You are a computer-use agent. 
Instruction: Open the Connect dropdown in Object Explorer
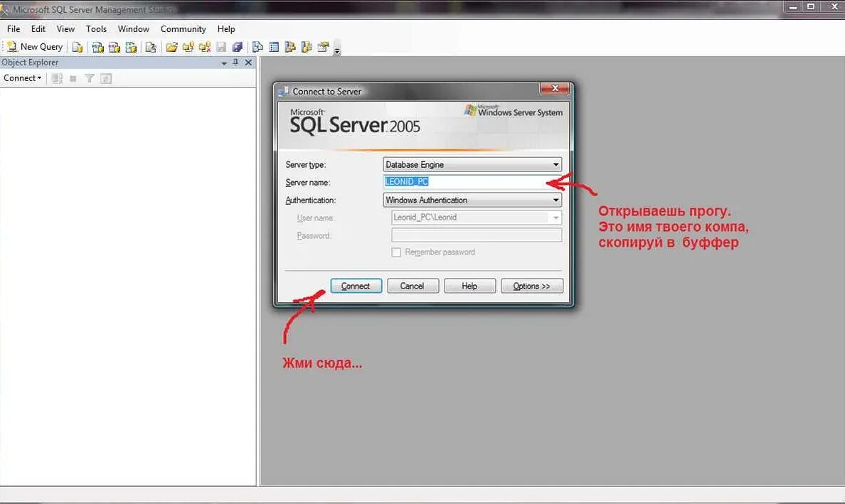[22, 78]
